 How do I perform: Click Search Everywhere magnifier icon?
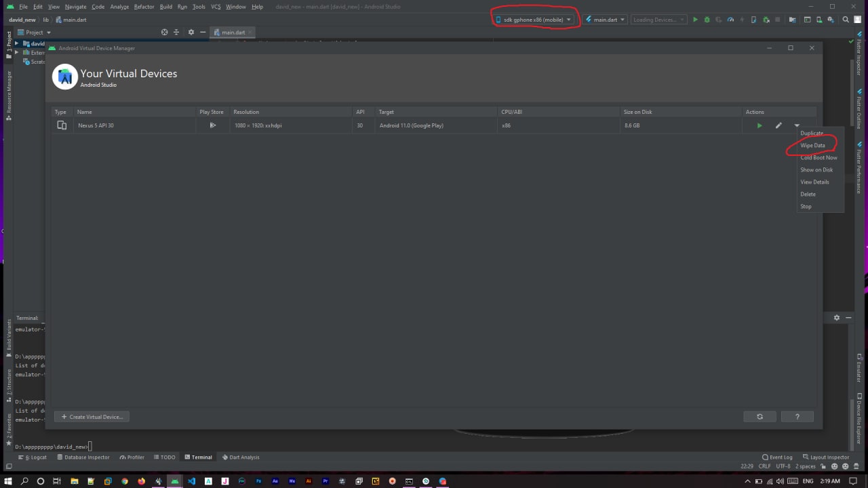[x=846, y=20]
